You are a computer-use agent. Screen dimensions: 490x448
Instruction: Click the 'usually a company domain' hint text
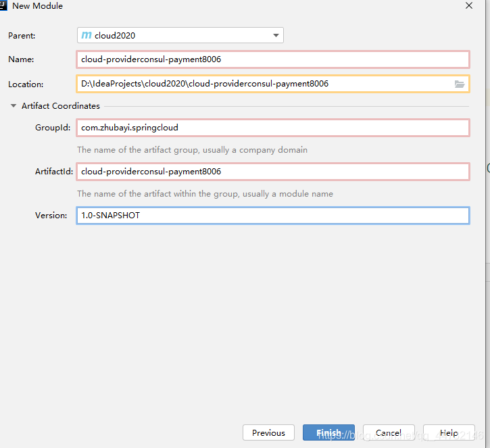click(255, 150)
